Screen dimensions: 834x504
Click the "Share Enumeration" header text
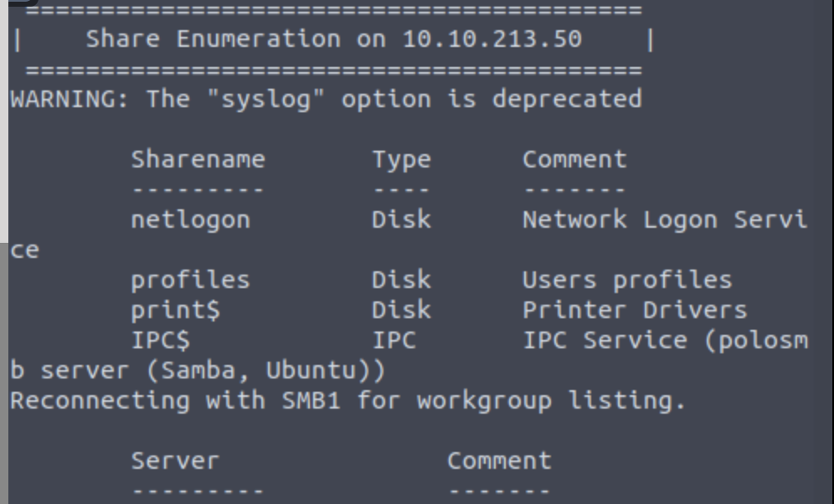214,39
